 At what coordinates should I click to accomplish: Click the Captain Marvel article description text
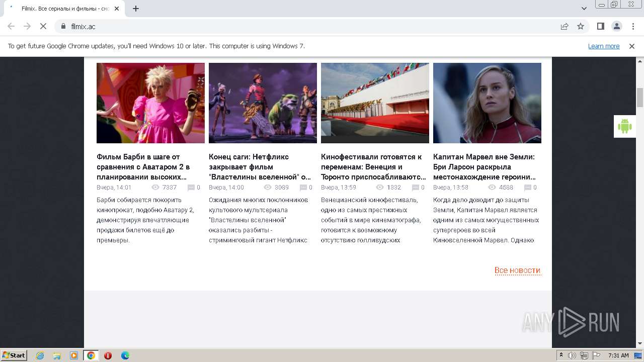(486, 220)
